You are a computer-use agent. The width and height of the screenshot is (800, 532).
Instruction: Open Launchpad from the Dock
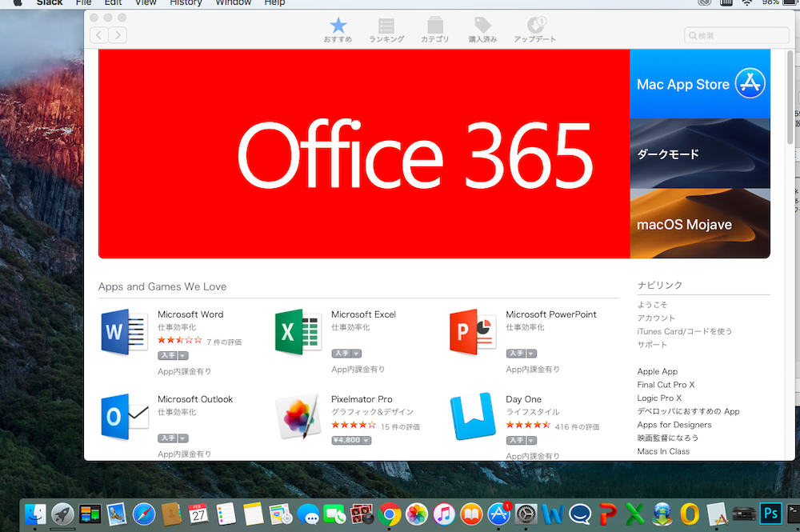tap(62, 514)
